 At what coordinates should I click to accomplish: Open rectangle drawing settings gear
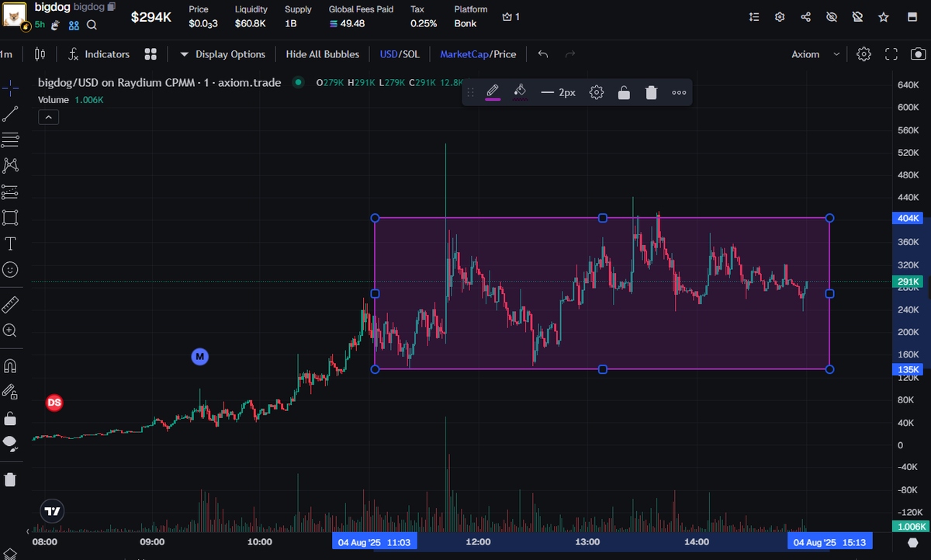pos(597,92)
